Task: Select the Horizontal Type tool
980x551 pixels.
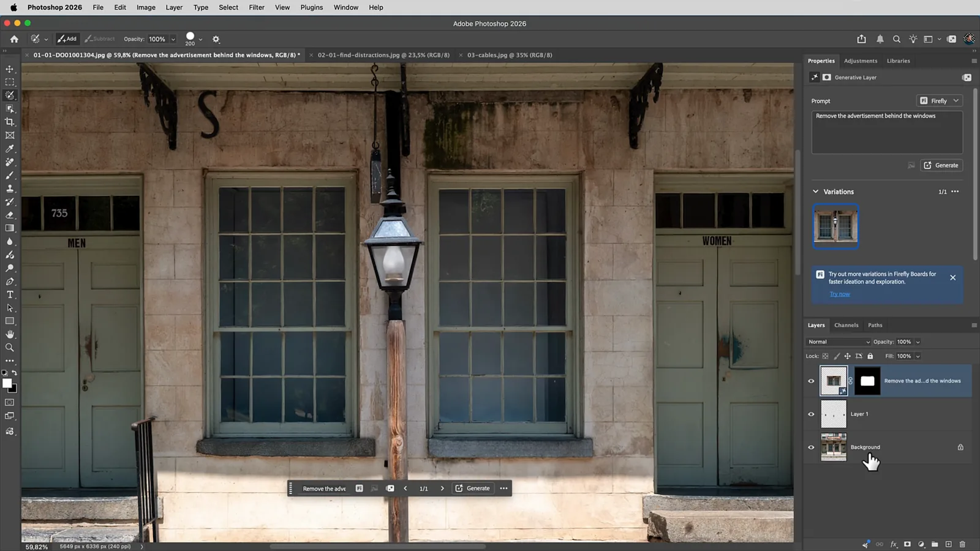Action: [x=10, y=294]
